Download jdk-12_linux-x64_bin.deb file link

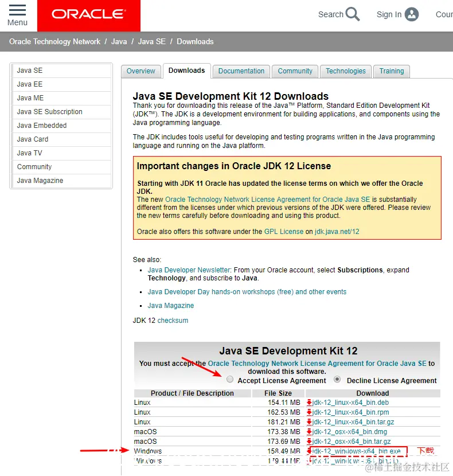[x=351, y=403]
